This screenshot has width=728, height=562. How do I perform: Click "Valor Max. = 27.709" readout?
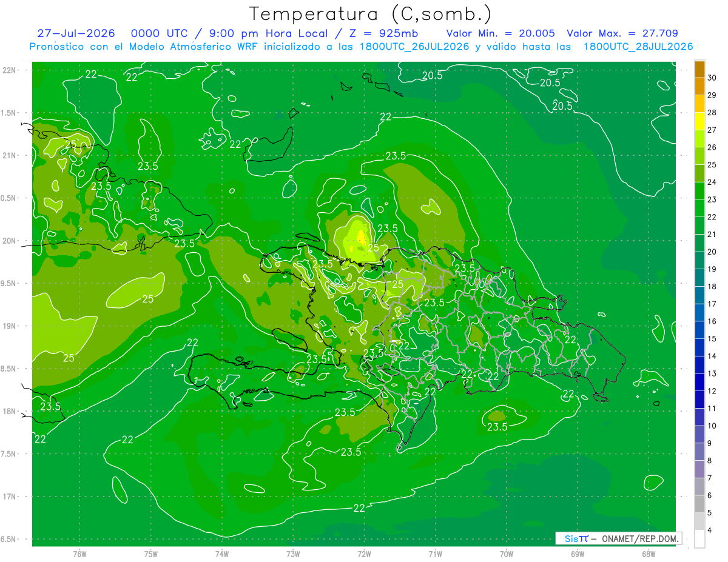point(622,33)
